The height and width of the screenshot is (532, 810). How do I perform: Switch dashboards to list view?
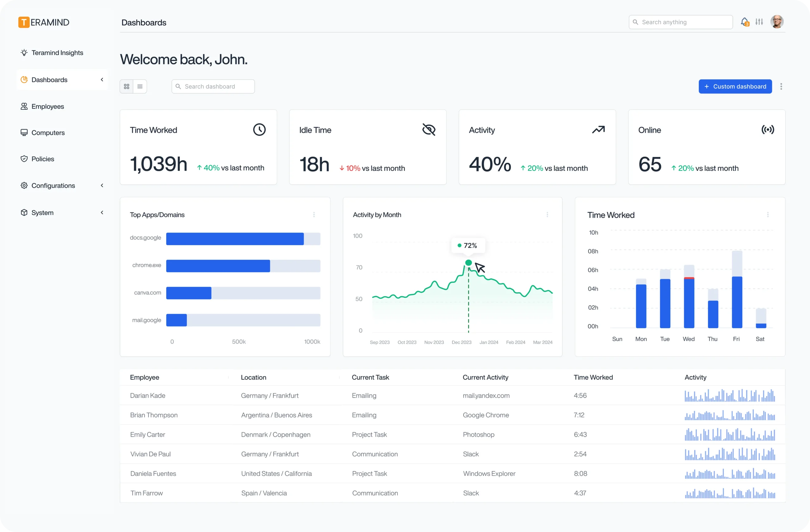tap(140, 86)
